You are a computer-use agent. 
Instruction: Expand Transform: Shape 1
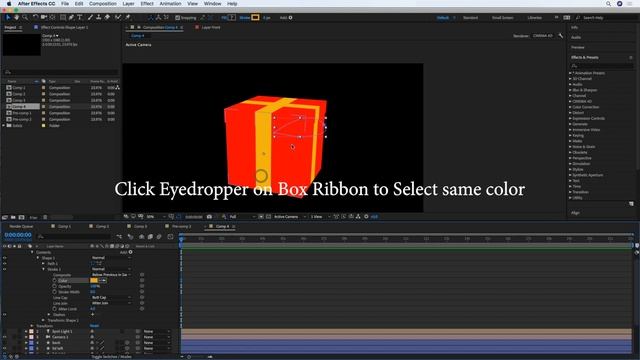43,320
